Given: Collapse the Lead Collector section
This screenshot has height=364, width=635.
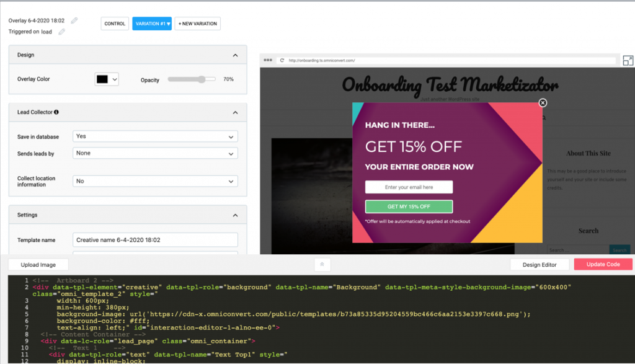Looking at the screenshot, I should click(x=235, y=112).
